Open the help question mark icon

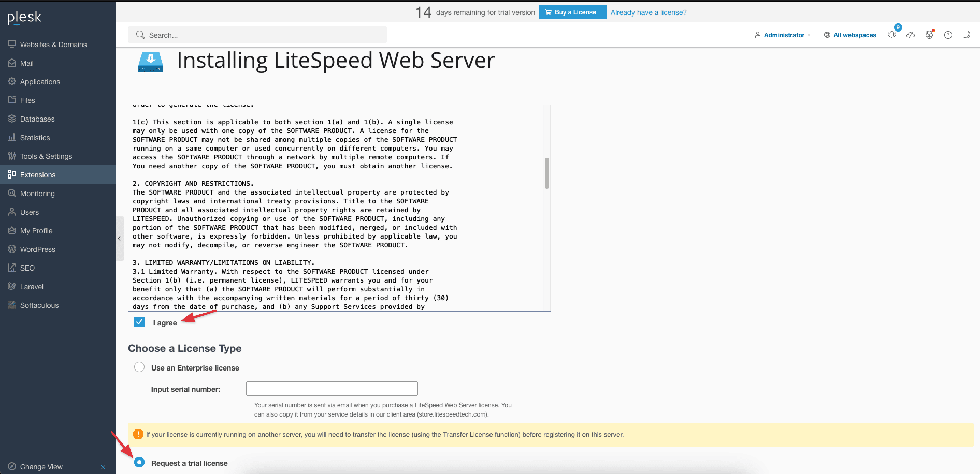click(x=948, y=35)
